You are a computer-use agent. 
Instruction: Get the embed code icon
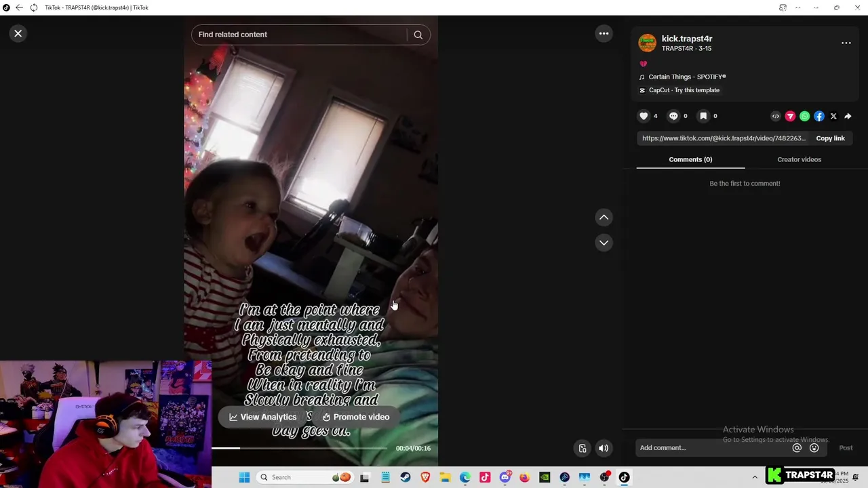click(776, 116)
